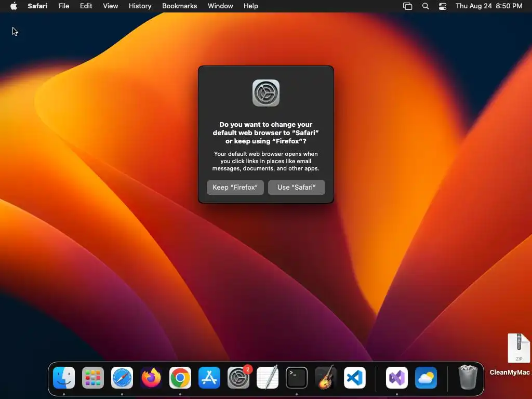Open the Weather app in the Dock
The width and height of the screenshot is (532, 399).
click(x=426, y=378)
